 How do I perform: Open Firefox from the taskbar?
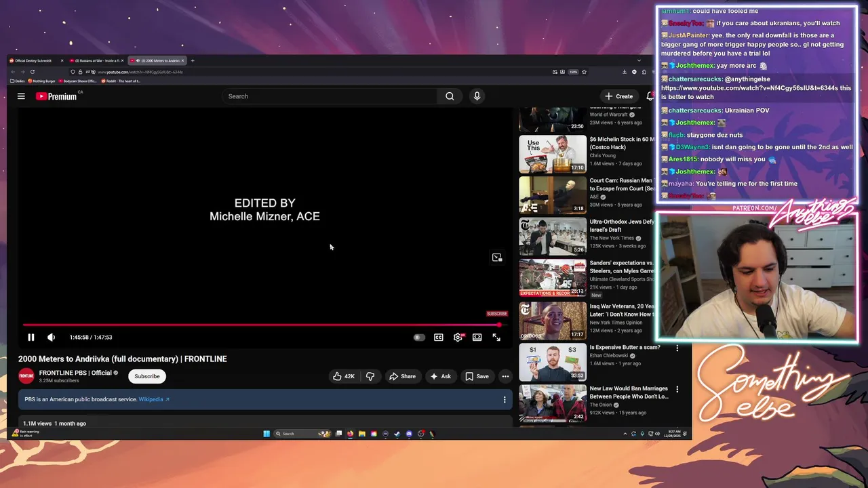[x=350, y=434]
